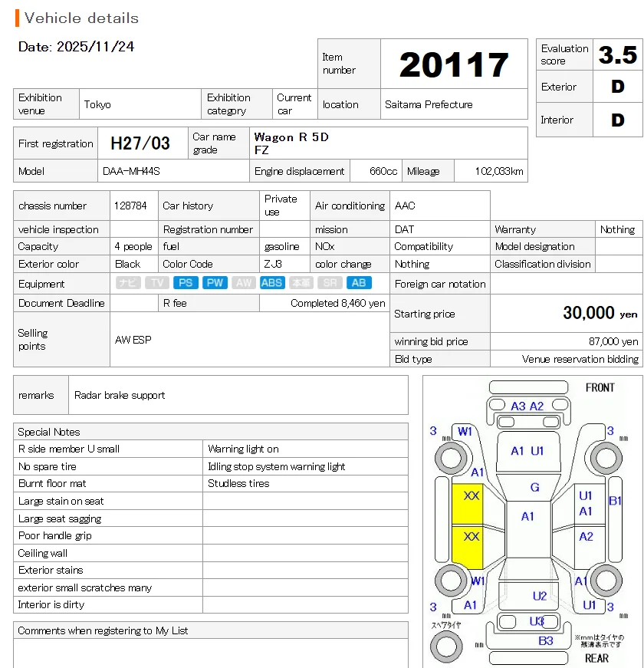Click the Exterior stains note
Image resolution: width=644 pixels, height=668 pixels.
tap(51, 571)
